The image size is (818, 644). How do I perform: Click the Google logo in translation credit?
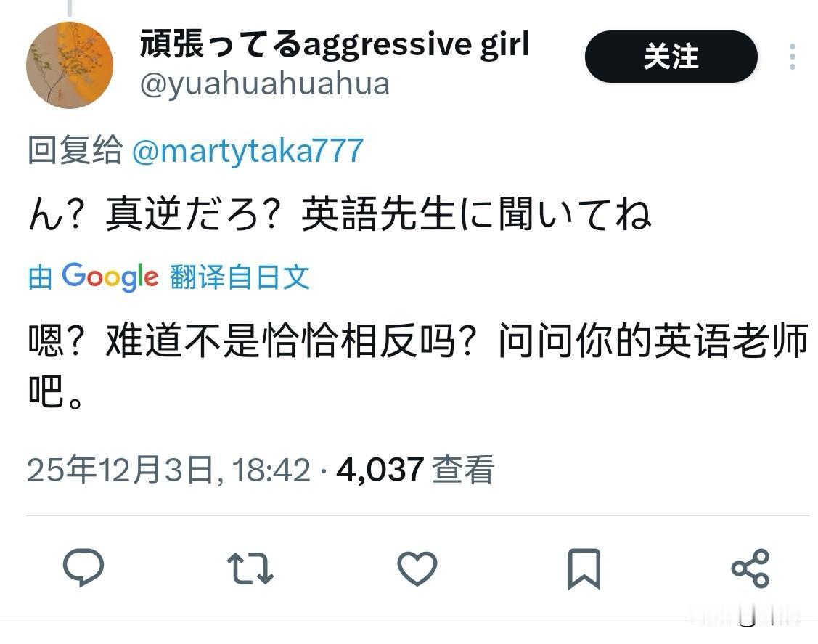click(110, 277)
